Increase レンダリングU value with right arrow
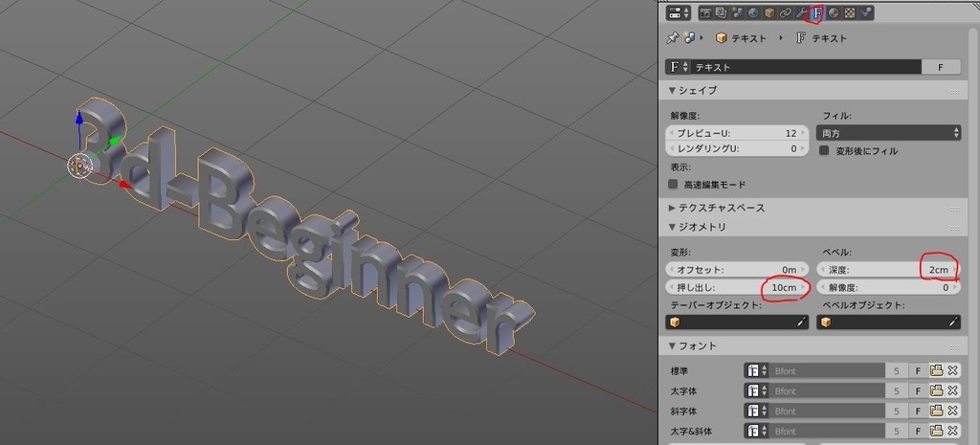 pyautogui.click(x=804, y=148)
